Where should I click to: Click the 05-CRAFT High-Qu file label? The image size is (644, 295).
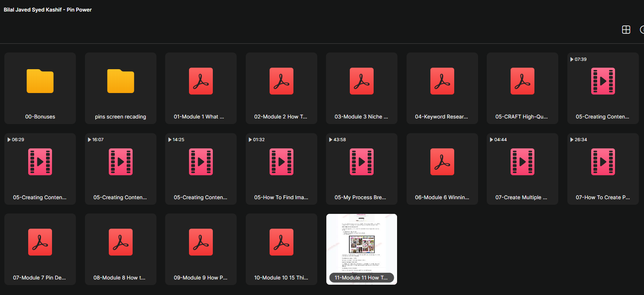[522, 117]
